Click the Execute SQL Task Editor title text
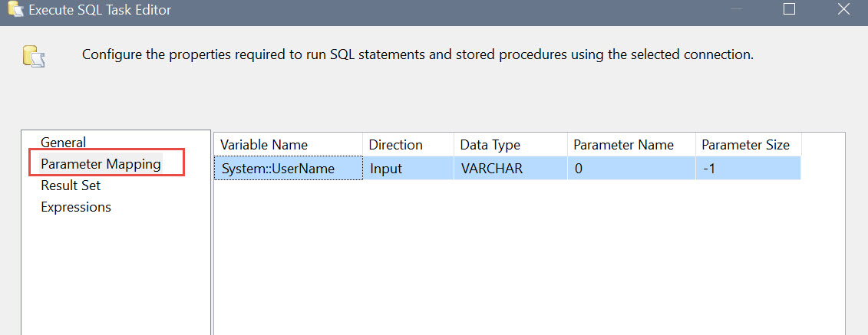Image resolution: width=868 pixels, height=335 pixels. coord(100,10)
